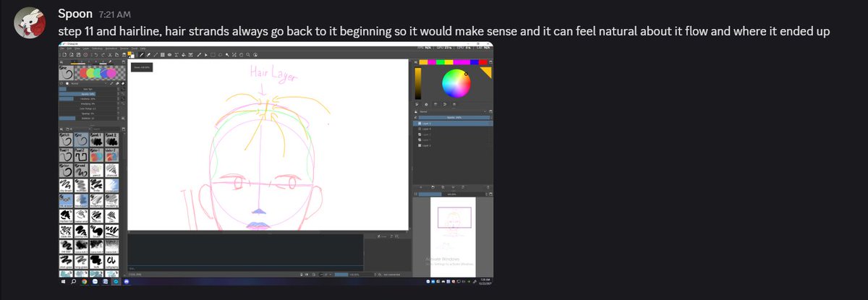Click the add layer icon below layers
Screen dimensions: 868x300
pyautogui.click(x=421, y=187)
